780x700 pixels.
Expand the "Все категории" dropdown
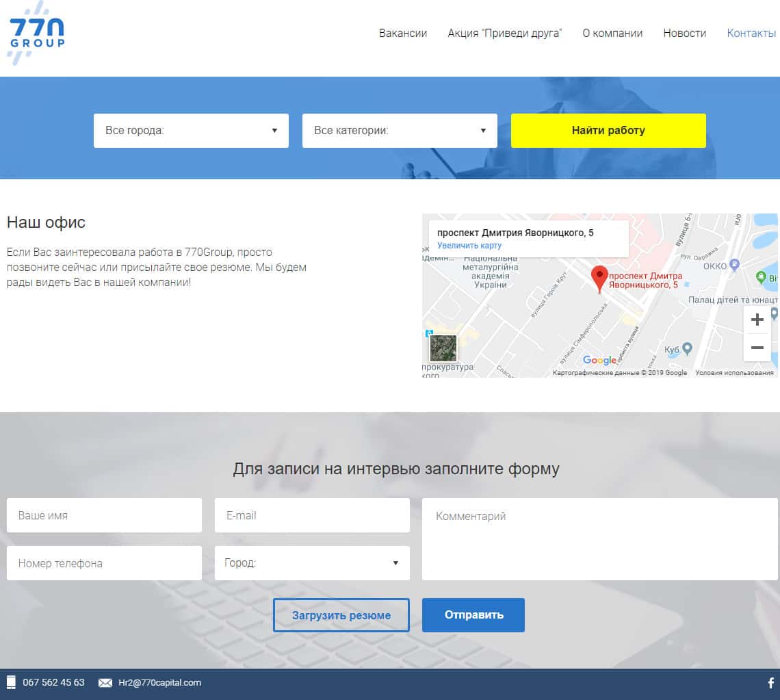click(x=400, y=131)
